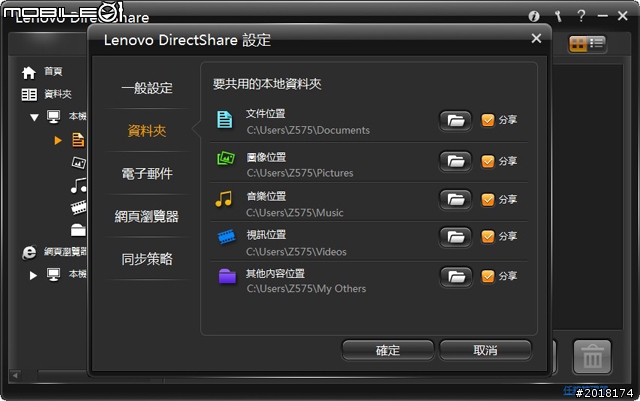The image size is (640, 401).
Task: Click the C:\Users\Z575\Pictures path text
Action: pos(300,173)
